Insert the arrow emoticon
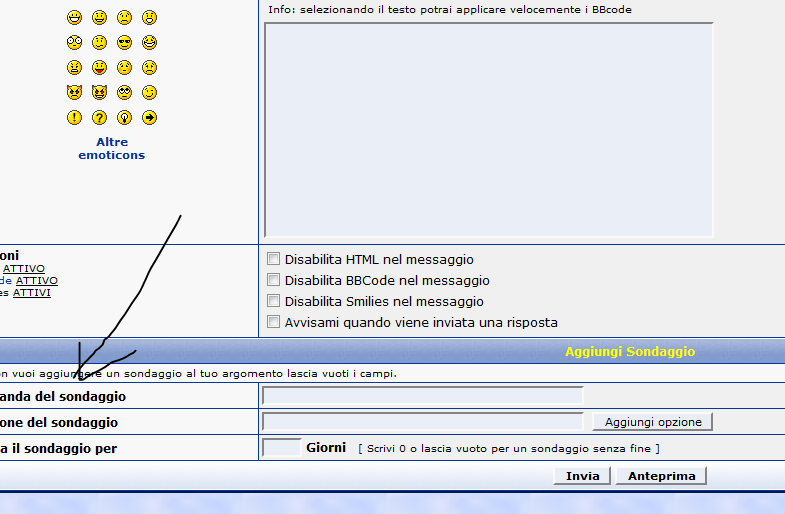Viewport: 785px width, 514px height. (149, 118)
